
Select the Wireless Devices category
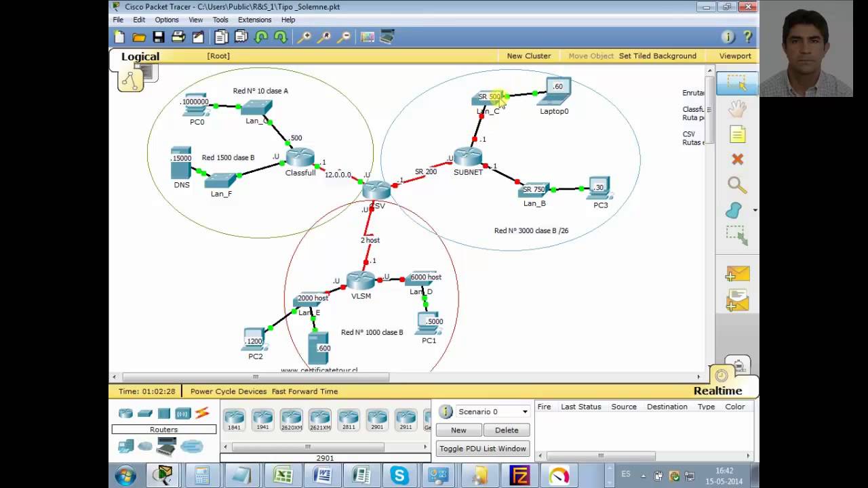point(183,413)
